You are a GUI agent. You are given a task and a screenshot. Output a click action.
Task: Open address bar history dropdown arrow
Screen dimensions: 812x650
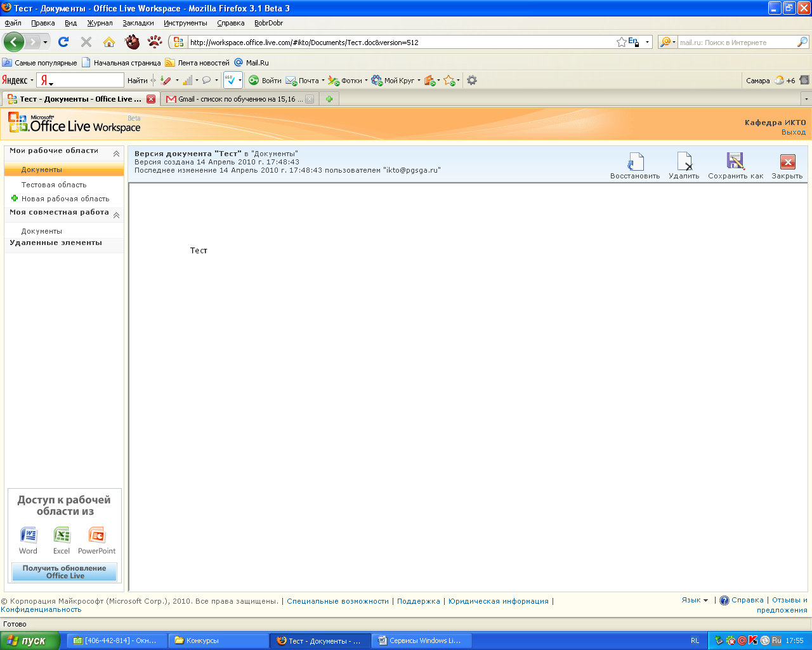pos(647,43)
